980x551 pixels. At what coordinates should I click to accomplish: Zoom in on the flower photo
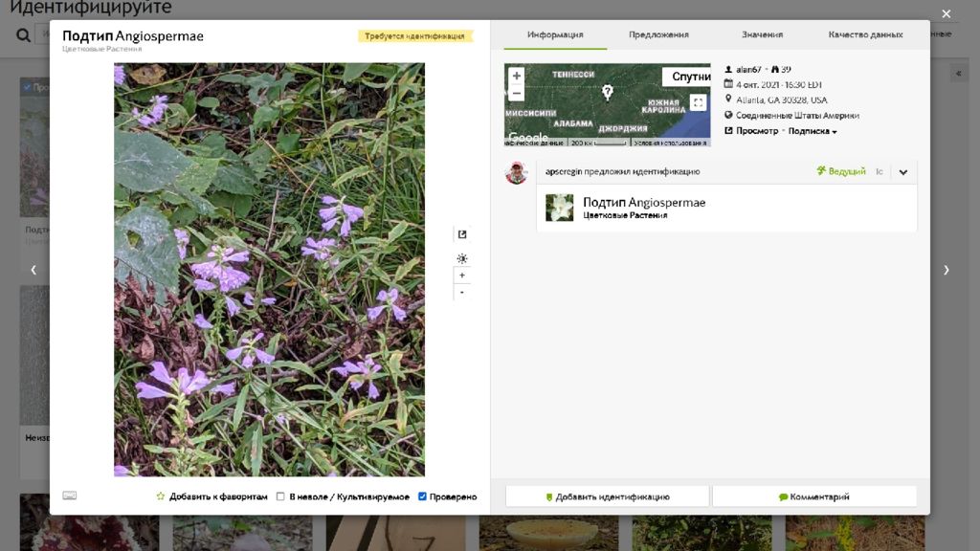pyautogui.click(x=462, y=275)
